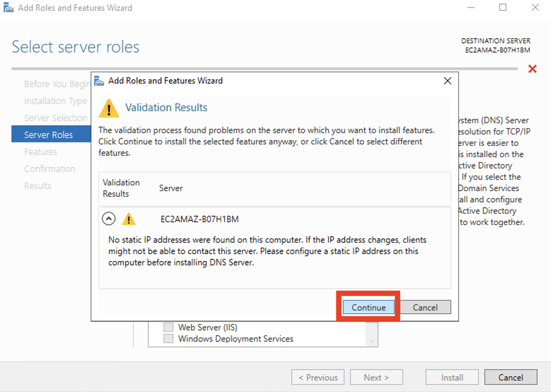The width and height of the screenshot is (551, 392).
Task: Go to the Before You Begin step
Action: point(57,84)
